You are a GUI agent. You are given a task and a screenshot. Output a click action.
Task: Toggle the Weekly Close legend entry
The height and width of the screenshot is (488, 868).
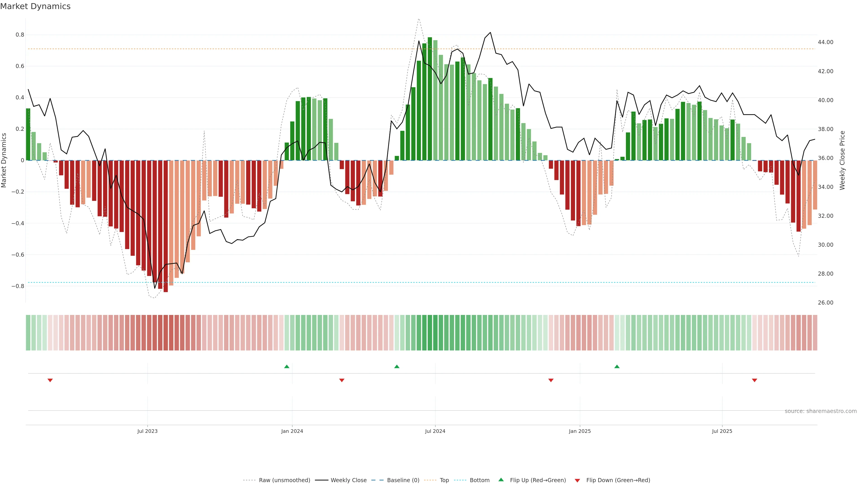point(348,480)
